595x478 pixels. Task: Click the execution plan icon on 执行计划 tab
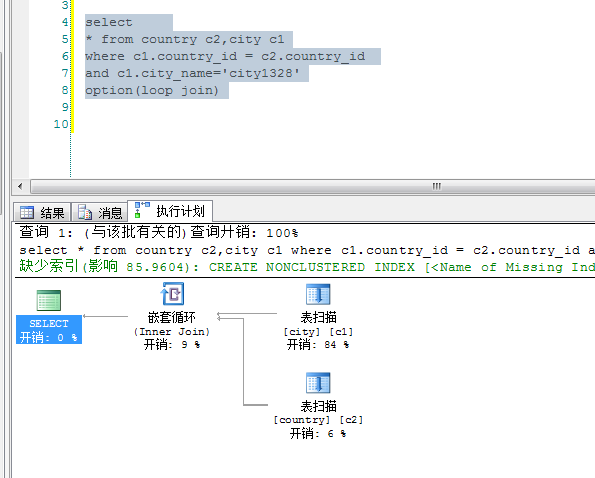(142, 210)
